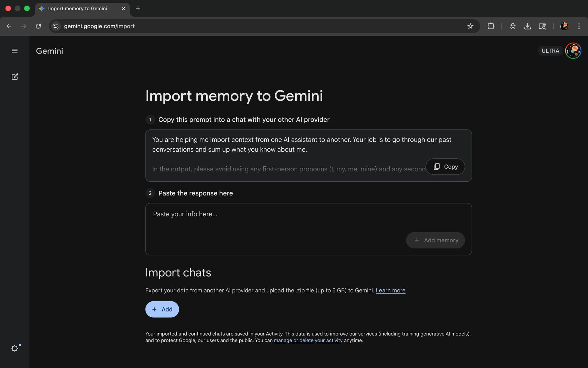Open 'manage or delete your activity' link
Screen dimensions: 588x368
click(x=308, y=340)
